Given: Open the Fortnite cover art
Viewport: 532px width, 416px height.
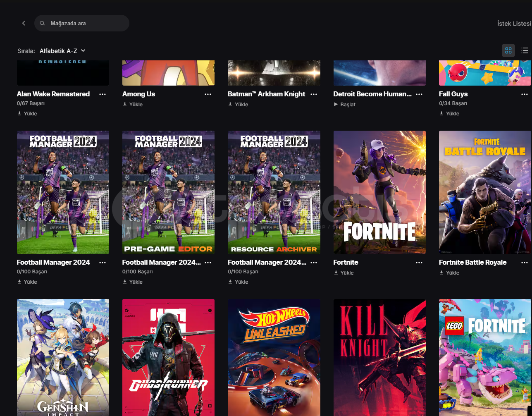Looking at the screenshot, I should click(379, 192).
